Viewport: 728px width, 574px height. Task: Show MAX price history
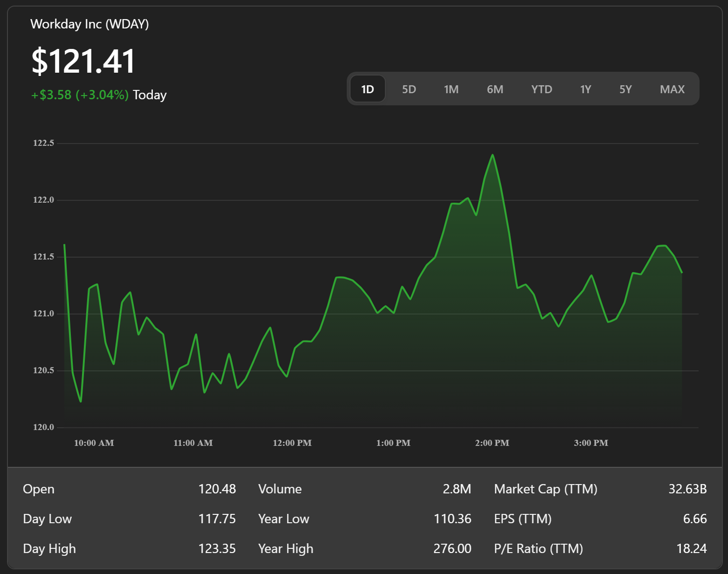672,89
